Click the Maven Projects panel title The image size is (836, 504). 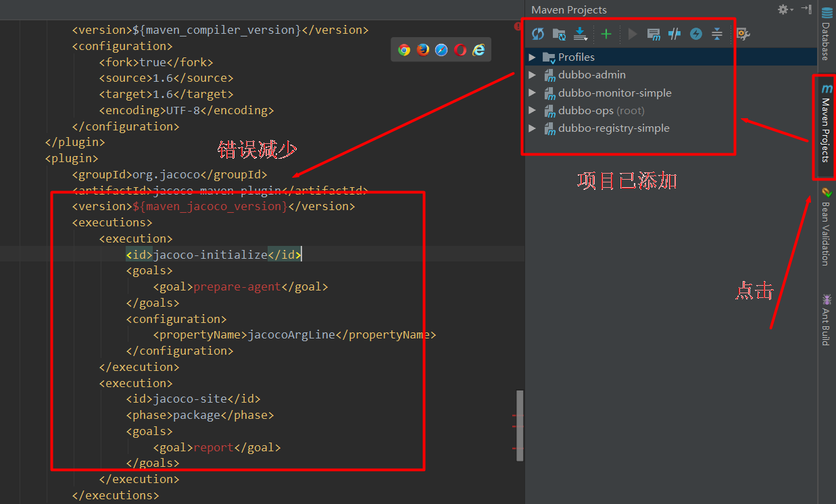point(569,9)
